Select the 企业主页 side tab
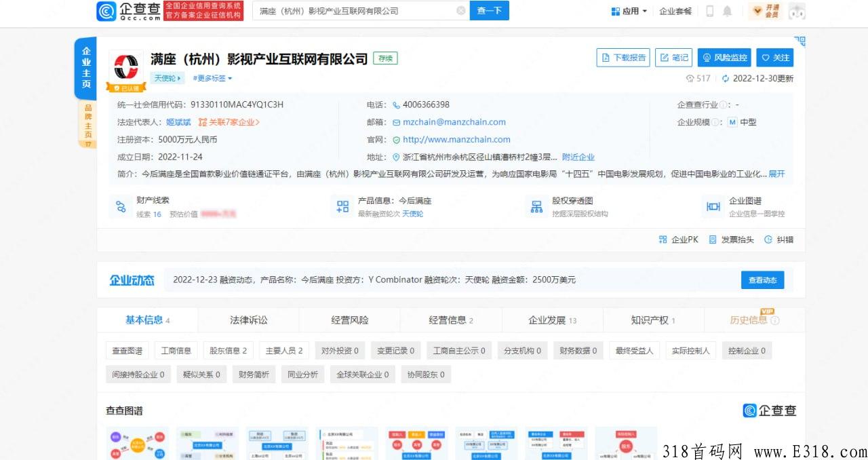This screenshot has width=868, height=460. tap(86, 68)
